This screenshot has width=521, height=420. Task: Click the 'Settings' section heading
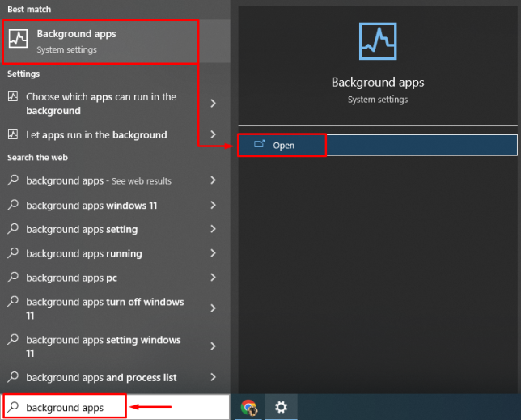[x=23, y=74]
